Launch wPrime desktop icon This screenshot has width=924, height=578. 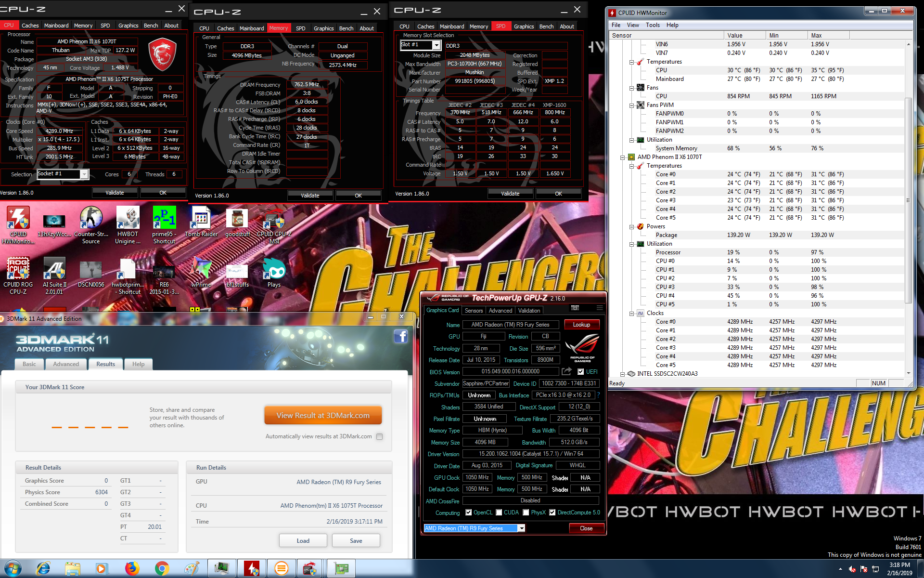click(201, 272)
